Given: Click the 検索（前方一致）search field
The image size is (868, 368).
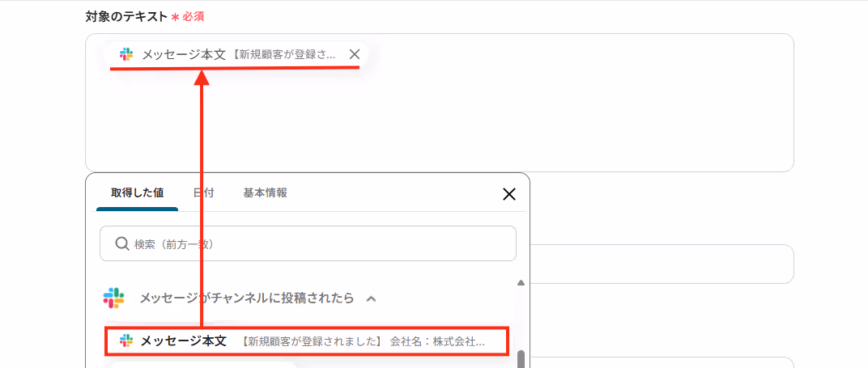Looking at the screenshot, I should [308, 243].
